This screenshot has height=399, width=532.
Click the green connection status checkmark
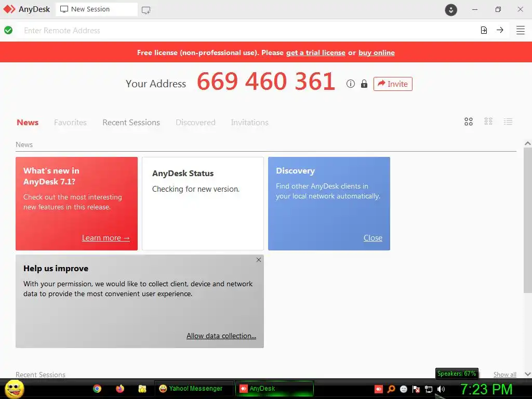pos(8,30)
